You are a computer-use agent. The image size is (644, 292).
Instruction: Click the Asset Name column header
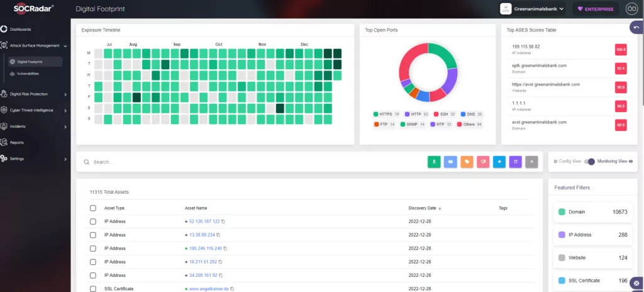pyautogui.click(x=196, y=208)
